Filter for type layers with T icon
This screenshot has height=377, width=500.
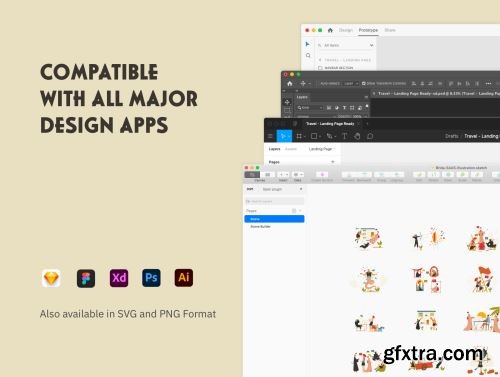(x=344, y=108)
